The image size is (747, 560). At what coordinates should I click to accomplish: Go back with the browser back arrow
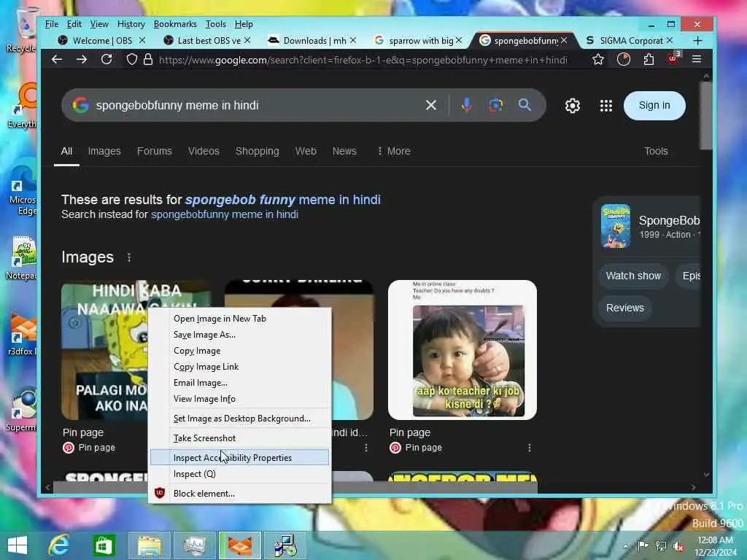coord(57,60)
